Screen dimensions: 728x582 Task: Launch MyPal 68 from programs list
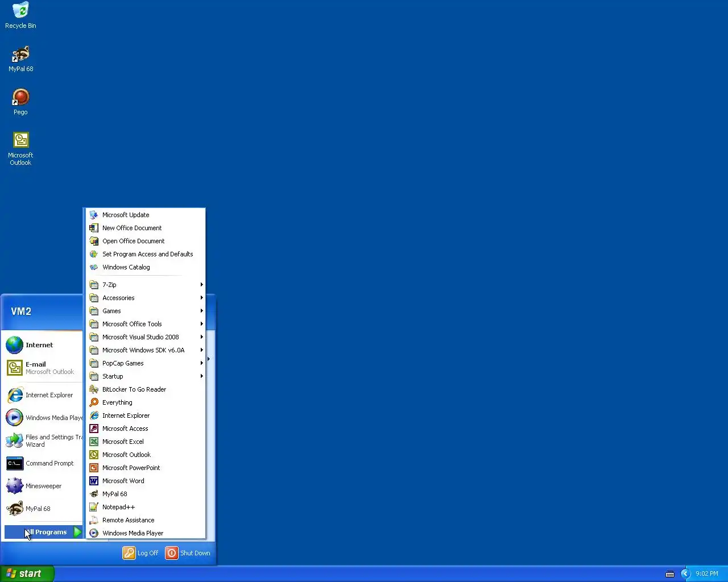pos(146,494)
